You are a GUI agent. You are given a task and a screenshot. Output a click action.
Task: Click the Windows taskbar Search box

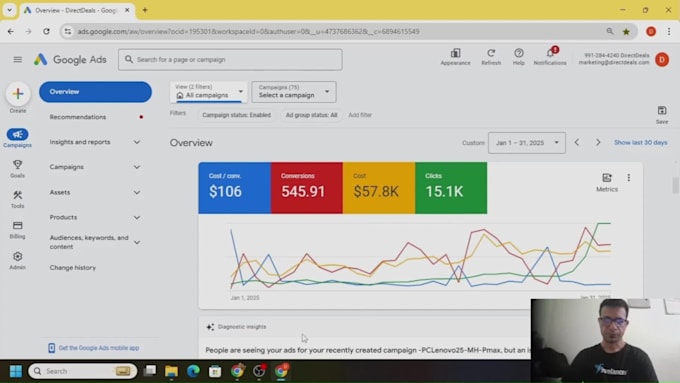82,371
